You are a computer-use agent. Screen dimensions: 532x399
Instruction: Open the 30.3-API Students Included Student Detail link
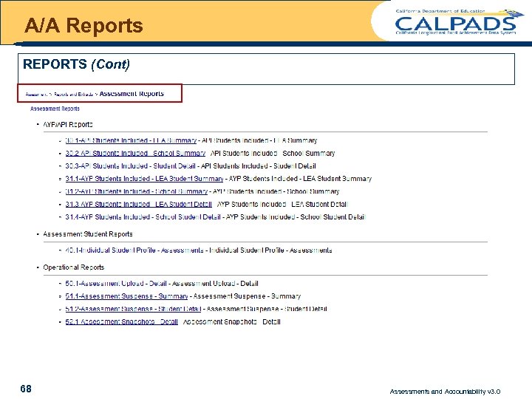[x=130, y=166]
